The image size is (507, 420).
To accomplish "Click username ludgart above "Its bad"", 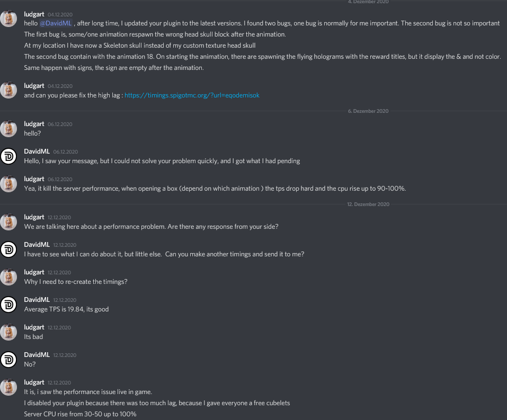I will point(34,327).
